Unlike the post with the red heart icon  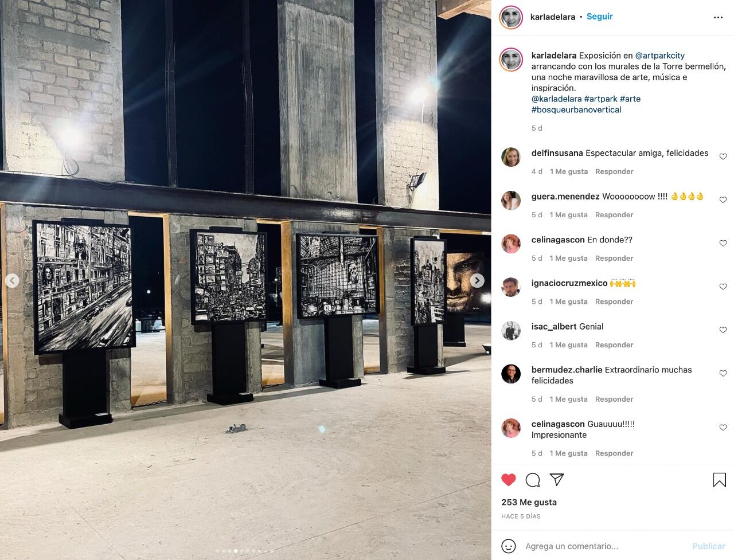(509, 480)
